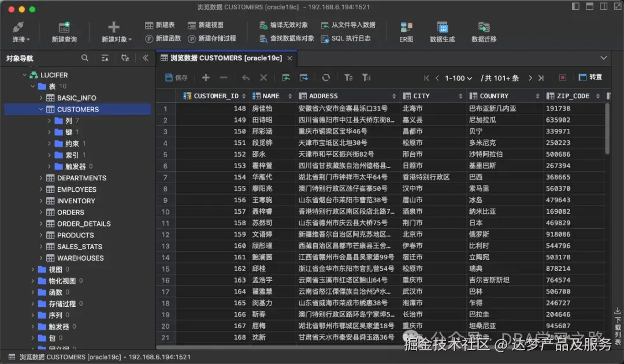Jump to last page with the end arrow
Screen dimensions: 624x364
click(x=540, y=77)
